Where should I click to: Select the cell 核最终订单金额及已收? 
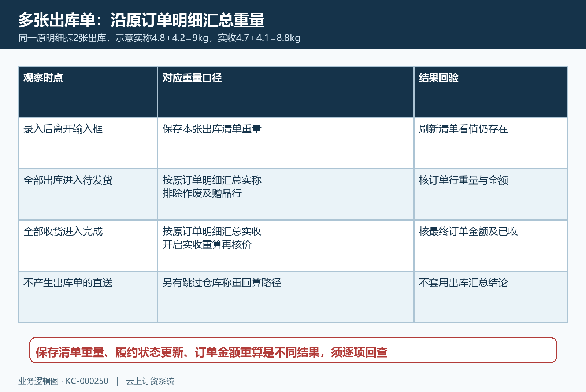491,245
